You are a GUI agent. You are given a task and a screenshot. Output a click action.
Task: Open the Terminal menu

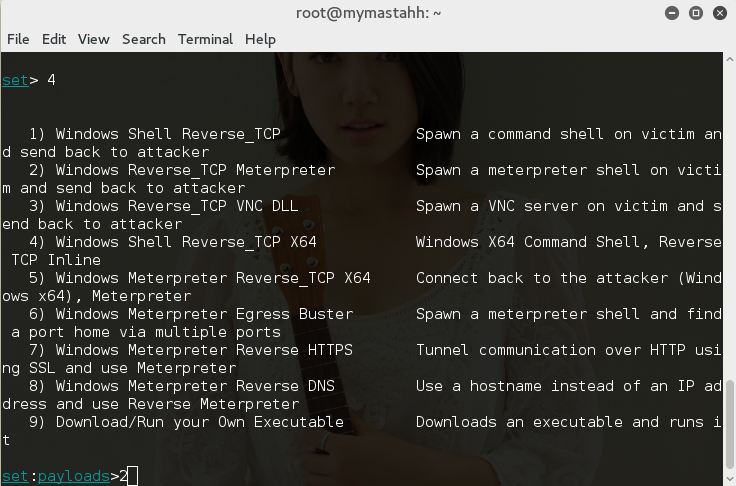coord(205,39)
